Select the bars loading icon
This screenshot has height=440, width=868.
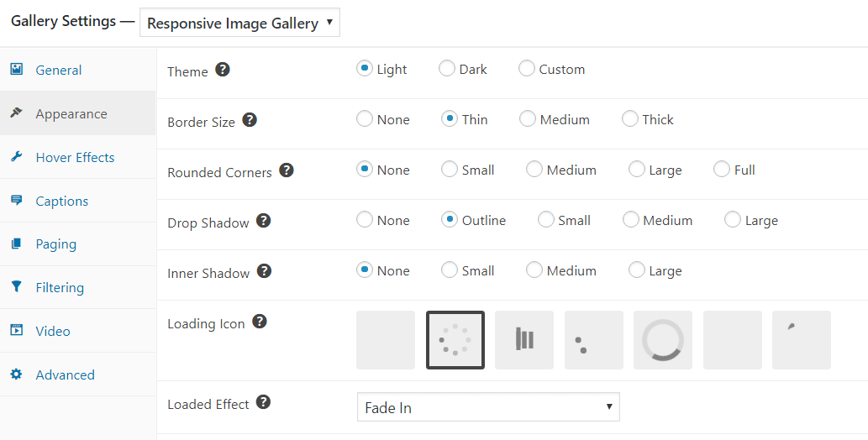tap(524, 340)
